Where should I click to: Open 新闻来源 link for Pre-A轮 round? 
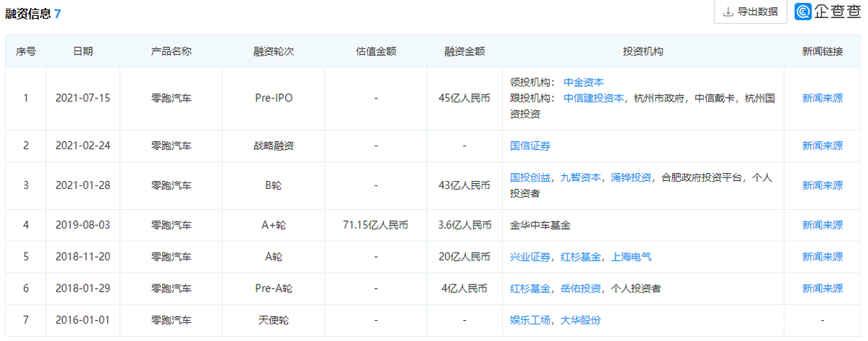pos(822,288)
